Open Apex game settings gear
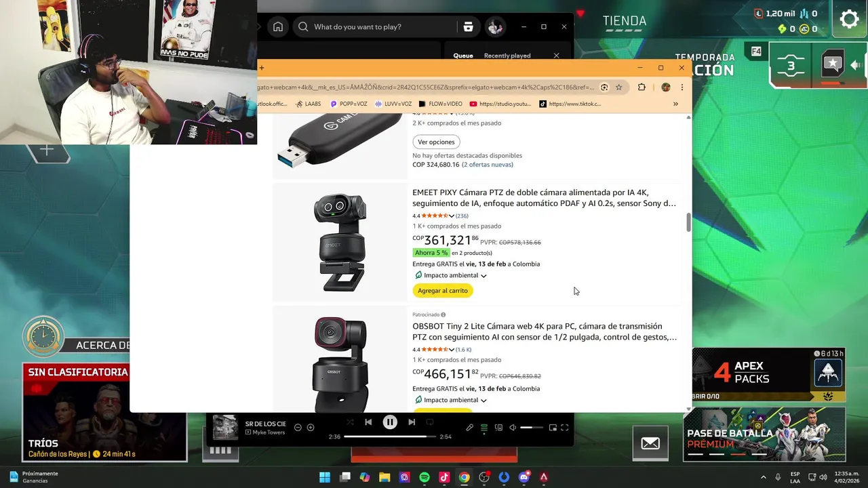Viewport: 868px width, 488px height. (849, 19)
